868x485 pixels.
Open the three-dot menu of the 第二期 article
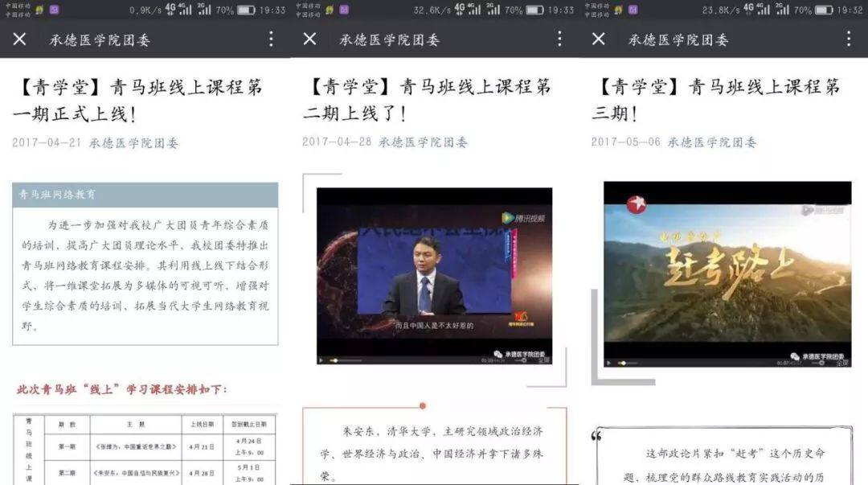(x=559, y=39)
